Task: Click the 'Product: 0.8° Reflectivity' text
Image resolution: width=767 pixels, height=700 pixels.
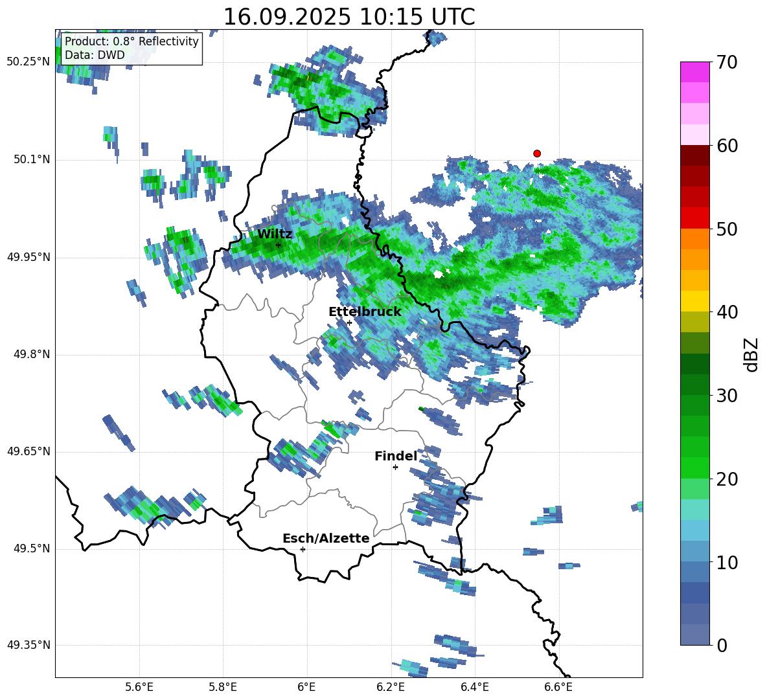Action: tap(132, 41)
